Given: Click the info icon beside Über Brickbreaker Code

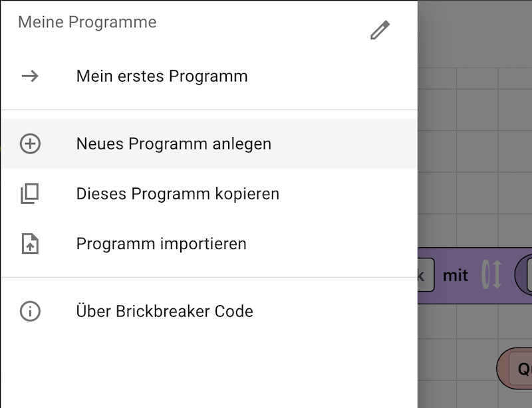Looking at the screenshot, I should [29, 311].
